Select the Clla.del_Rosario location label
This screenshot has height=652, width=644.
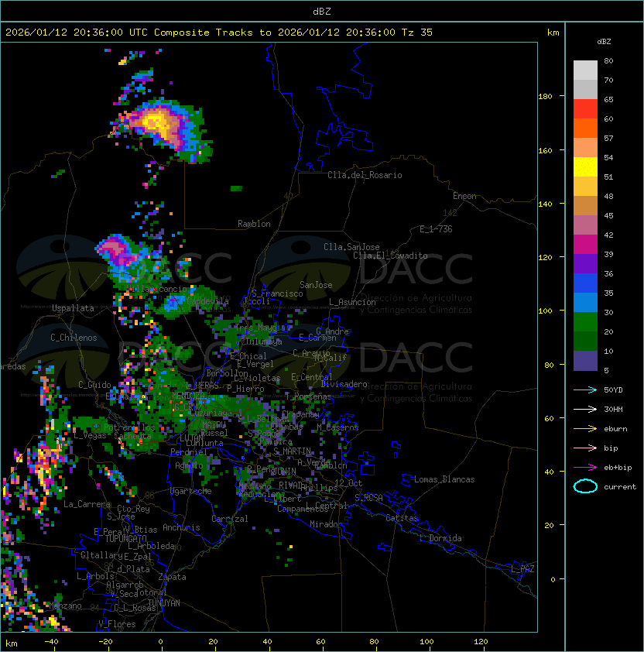[365, 175]
